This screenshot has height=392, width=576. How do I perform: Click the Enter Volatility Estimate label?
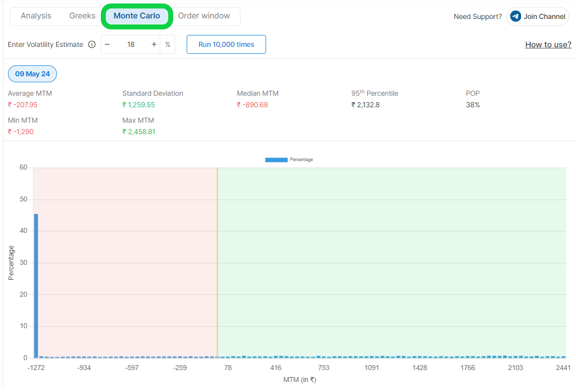45,44
